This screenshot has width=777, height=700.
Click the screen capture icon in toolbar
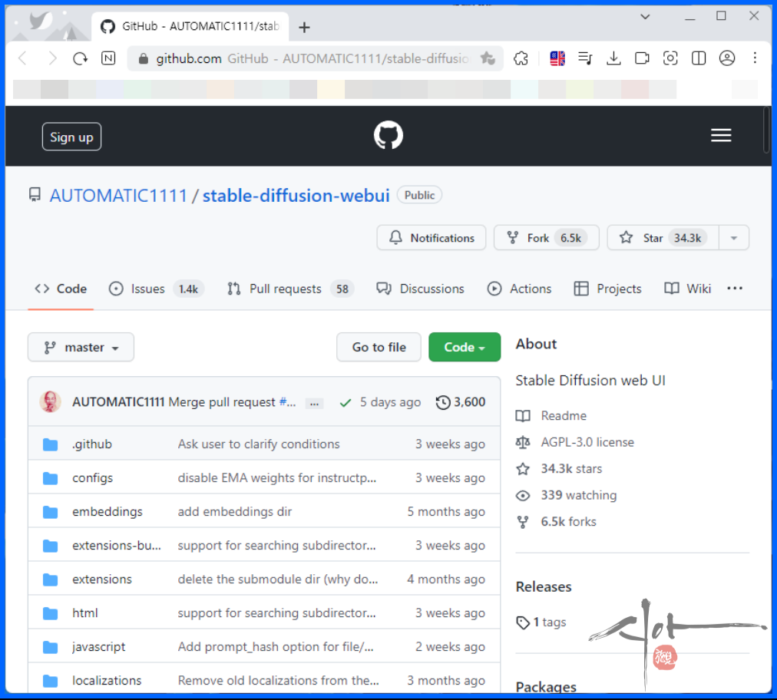pos(670,58)
